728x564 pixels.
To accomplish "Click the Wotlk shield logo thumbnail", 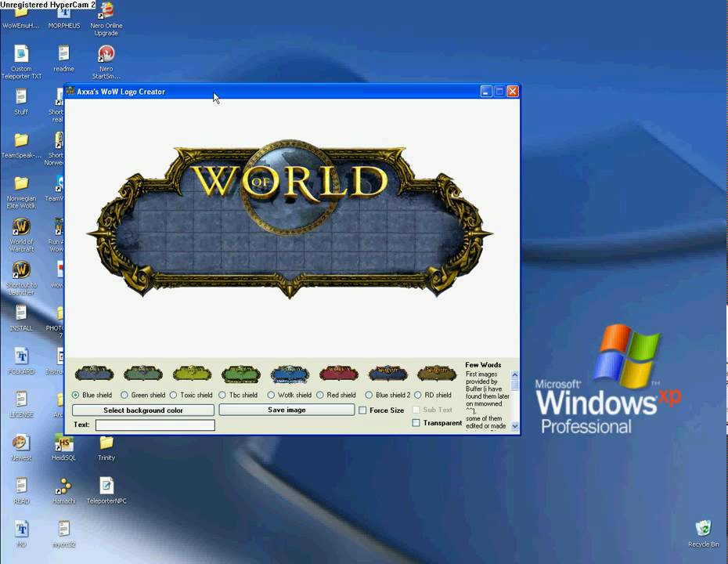I will click(x=290, y=374).
